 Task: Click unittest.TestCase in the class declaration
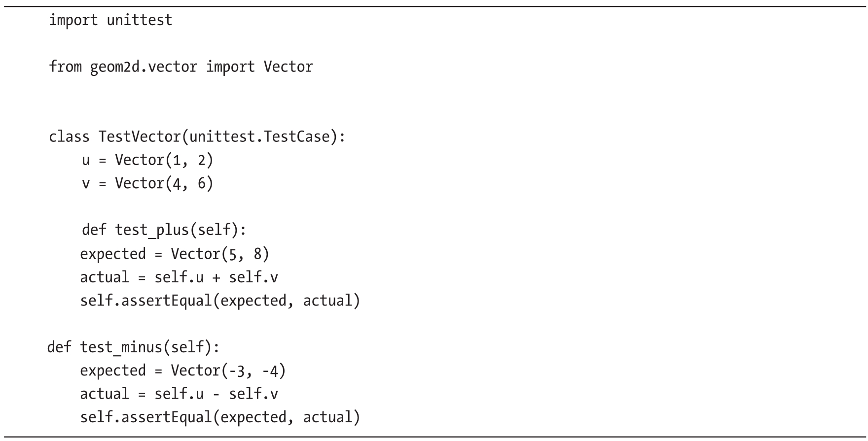click(x=259, y=136)
